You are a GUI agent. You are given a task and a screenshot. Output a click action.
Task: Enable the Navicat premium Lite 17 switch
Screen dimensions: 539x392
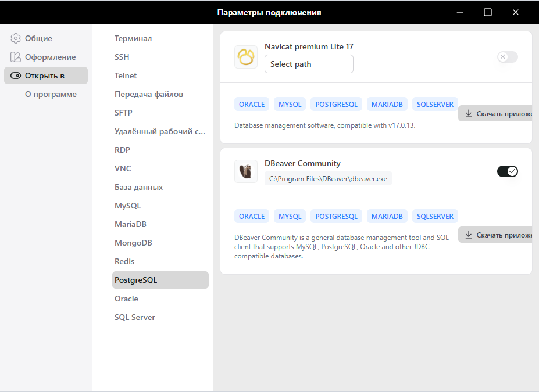508,57
